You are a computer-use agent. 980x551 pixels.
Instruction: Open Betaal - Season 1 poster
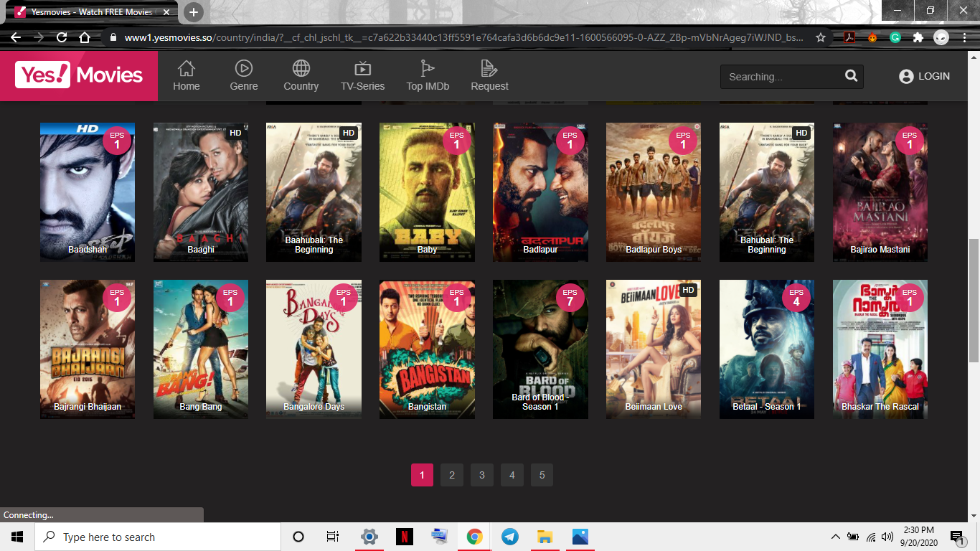767,349
